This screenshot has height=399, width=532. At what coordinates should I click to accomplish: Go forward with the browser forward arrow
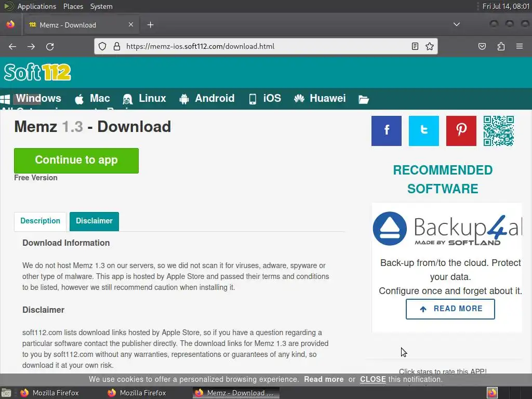point(31,46)
